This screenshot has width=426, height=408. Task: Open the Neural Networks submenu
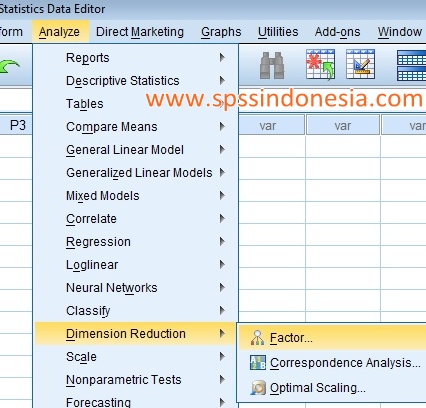pos(136,288)
